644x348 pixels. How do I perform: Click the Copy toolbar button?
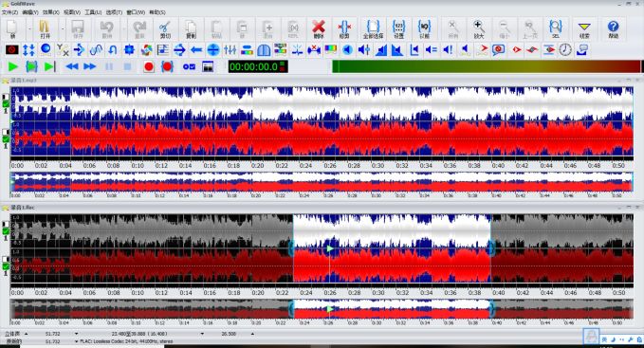[x=191, y=29]
